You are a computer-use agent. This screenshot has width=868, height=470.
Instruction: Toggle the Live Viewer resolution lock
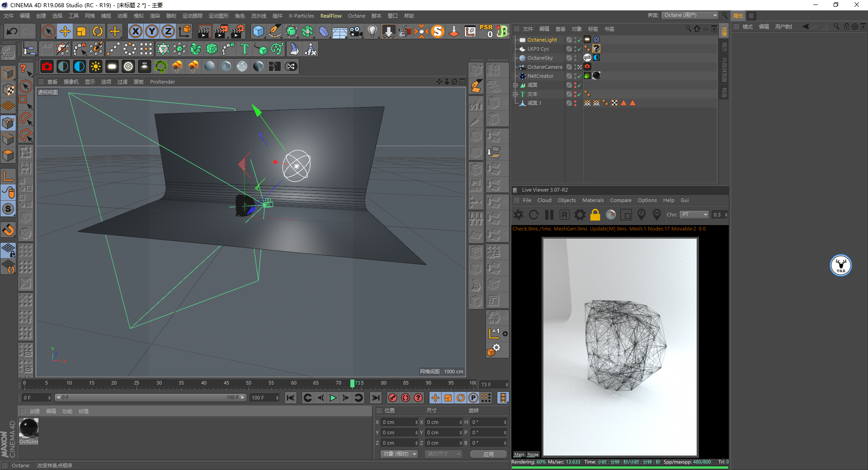tap(595, 215)
